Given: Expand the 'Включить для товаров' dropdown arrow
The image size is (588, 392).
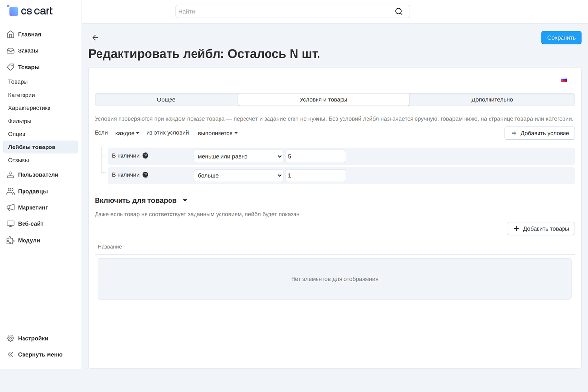Looking at the screenshot, I should (185, 201).
